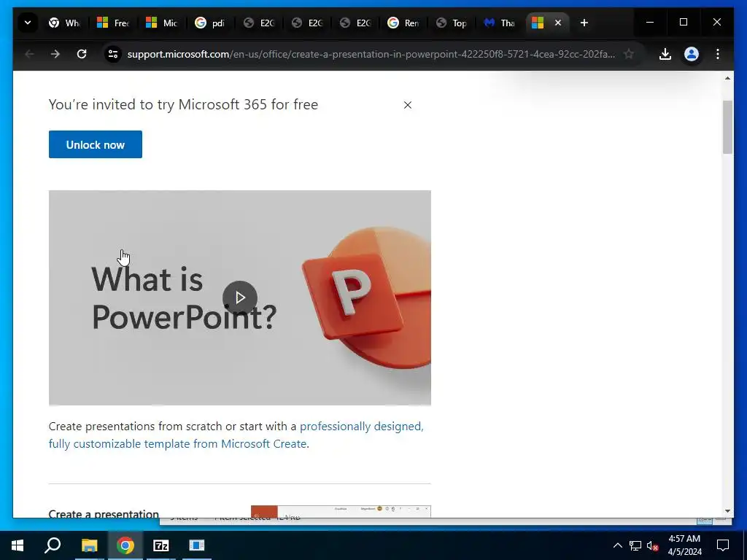This screenshot has height=560, width=747.
Task: Switch to the 'pdi' Google tab
Action: pos(210,23)
